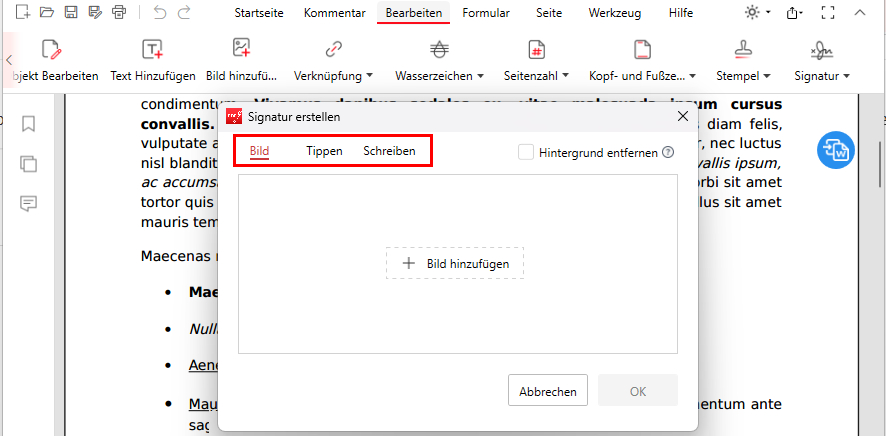Click the Hintergrund entfernen help icon

point(668,152)
